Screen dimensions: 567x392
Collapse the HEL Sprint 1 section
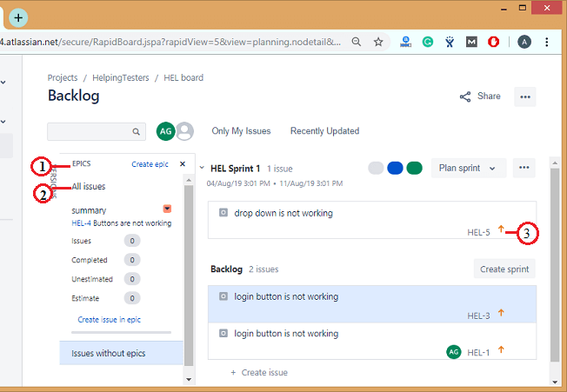[x=202, y=168]
